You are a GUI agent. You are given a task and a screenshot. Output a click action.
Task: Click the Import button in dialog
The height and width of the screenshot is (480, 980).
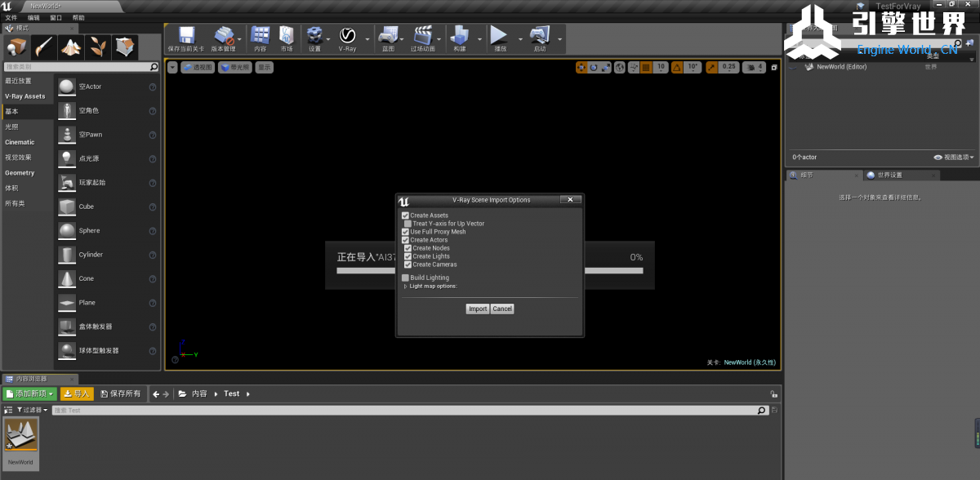[478, 309]
